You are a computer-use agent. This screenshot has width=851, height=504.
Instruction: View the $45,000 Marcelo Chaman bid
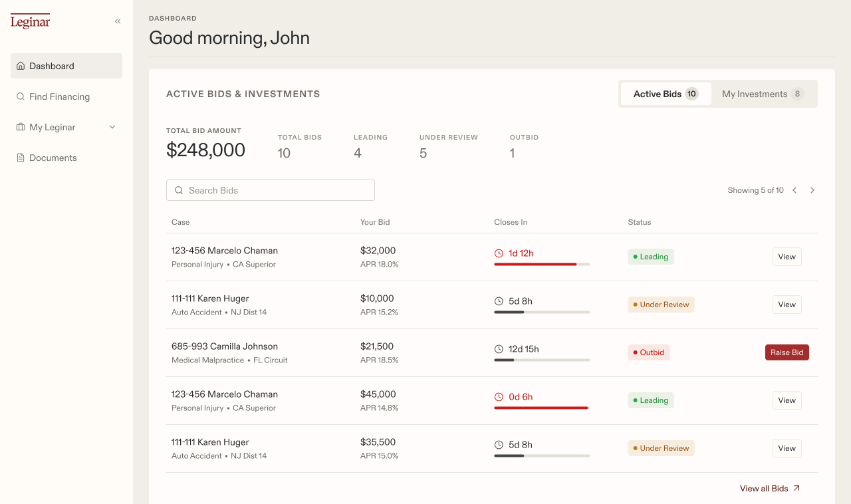(x=787, y=400)
